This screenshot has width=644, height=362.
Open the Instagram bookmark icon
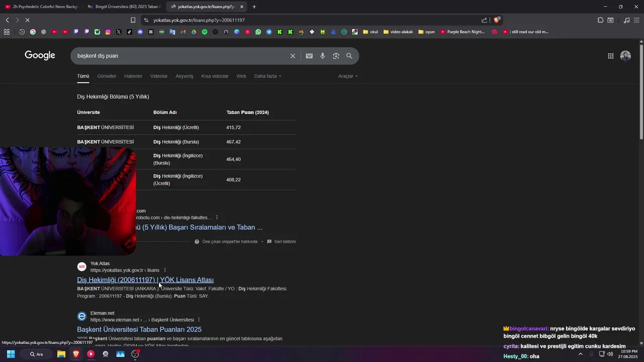tap(108, 32)
